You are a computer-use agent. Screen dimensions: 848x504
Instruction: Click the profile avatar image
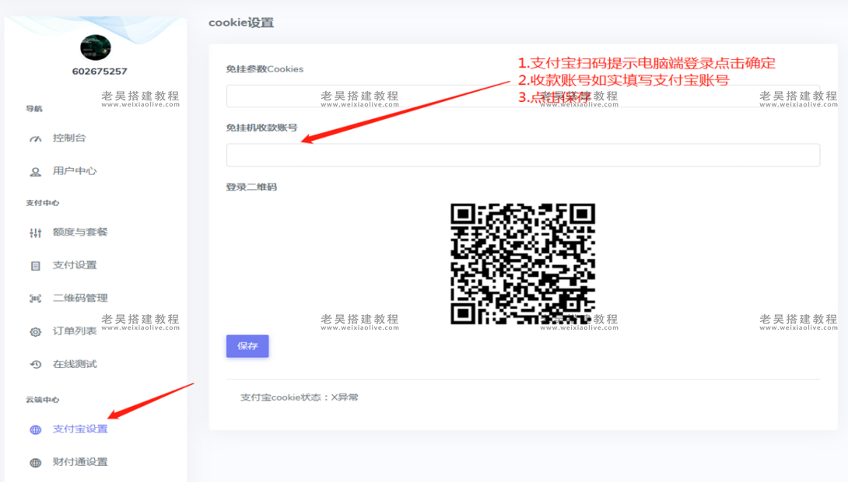93,48
